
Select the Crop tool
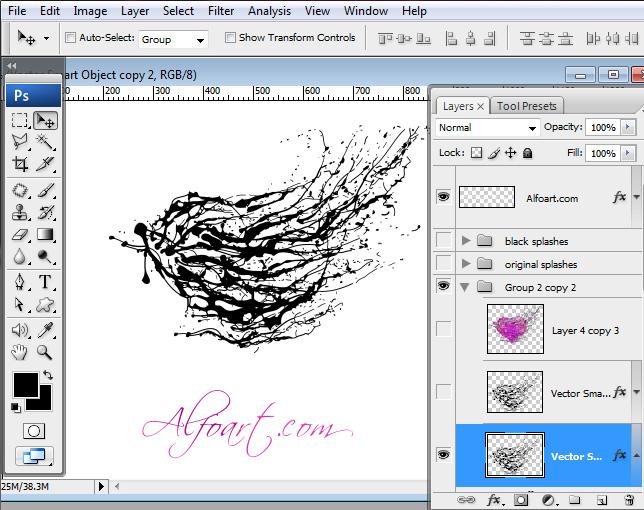coord(20,164)
